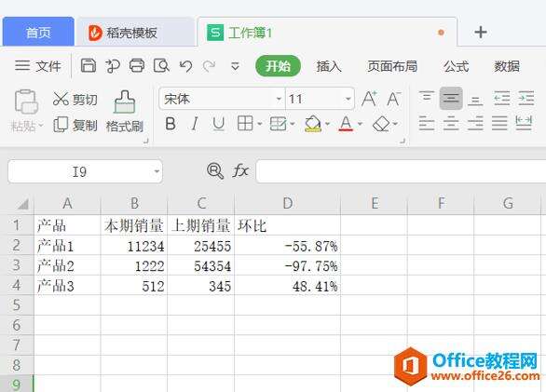Toggle Bold formatting
546x392 pixels.
coord(171,124)
